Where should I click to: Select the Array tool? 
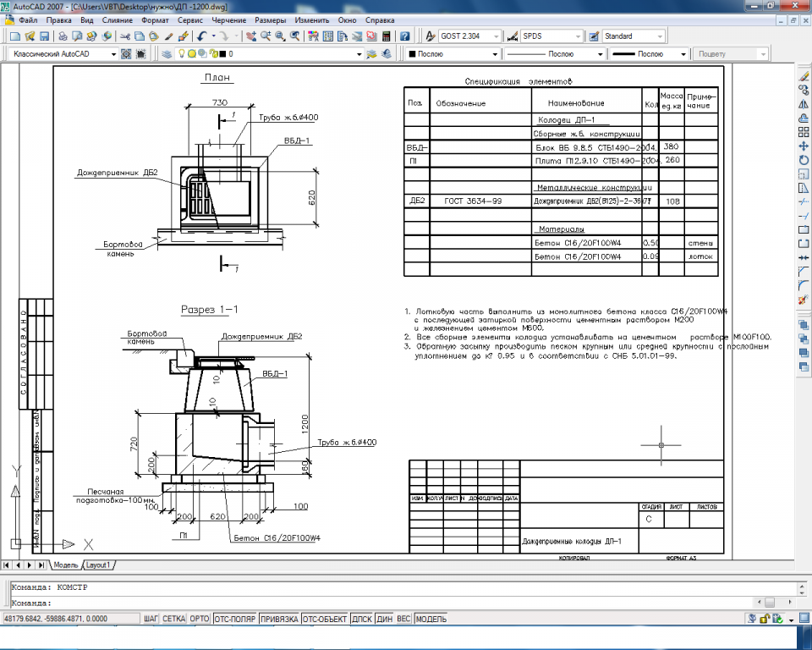804,132
